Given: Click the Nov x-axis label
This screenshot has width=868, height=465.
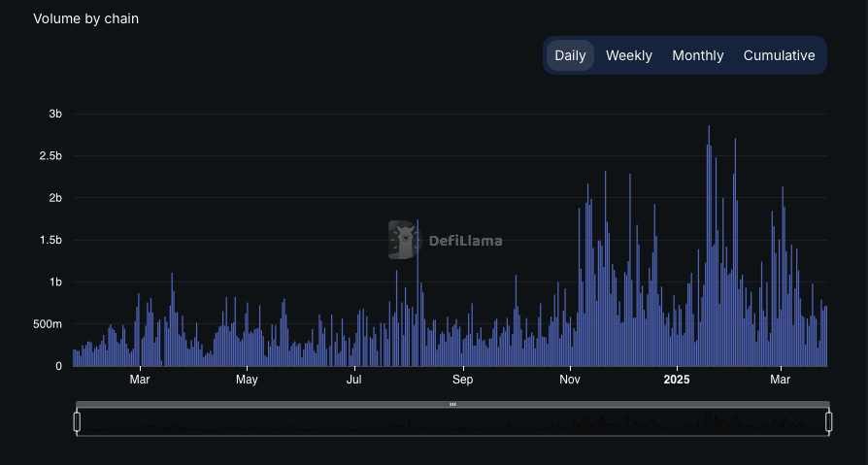Looking at the screenshot, I should tap(570, 380).
